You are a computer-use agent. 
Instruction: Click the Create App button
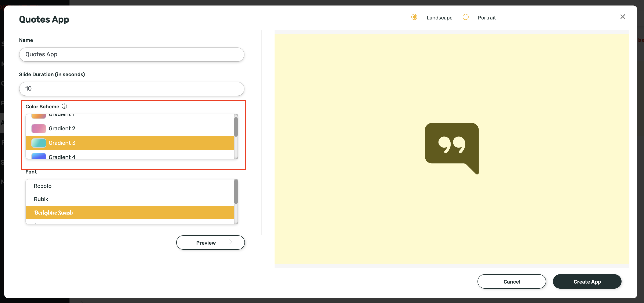(587, 281)
